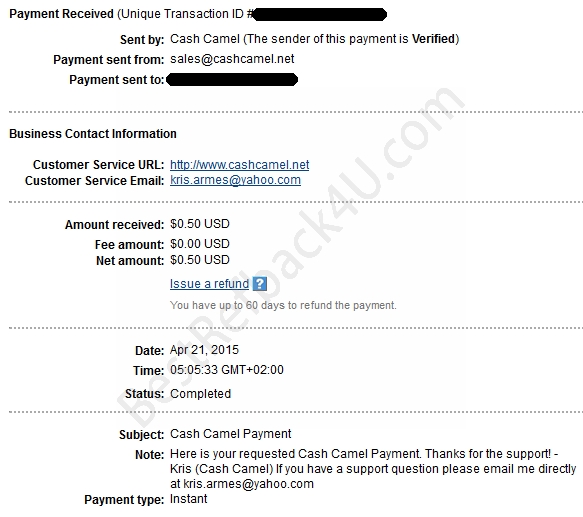This screenshot has height=517, width=583.
Task: Click the redacted Payment sent to address
Action: pyautogui.click(x=232, y=80)
